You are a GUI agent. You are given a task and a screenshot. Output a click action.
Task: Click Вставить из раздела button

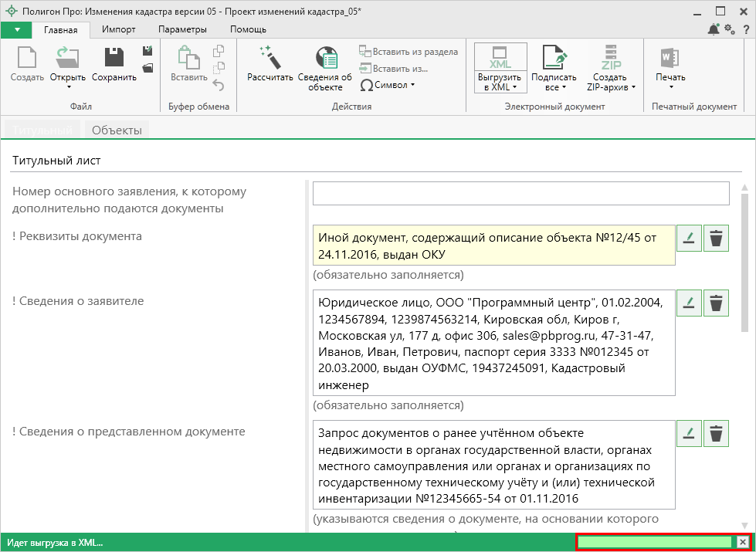pyautogui.click(x=409, y=52)
